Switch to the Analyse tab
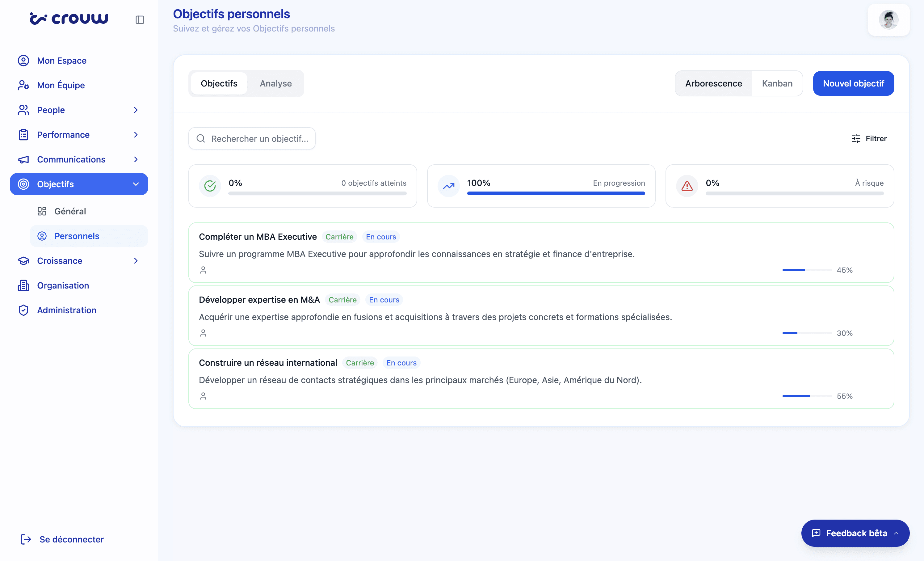 [275, 83]
